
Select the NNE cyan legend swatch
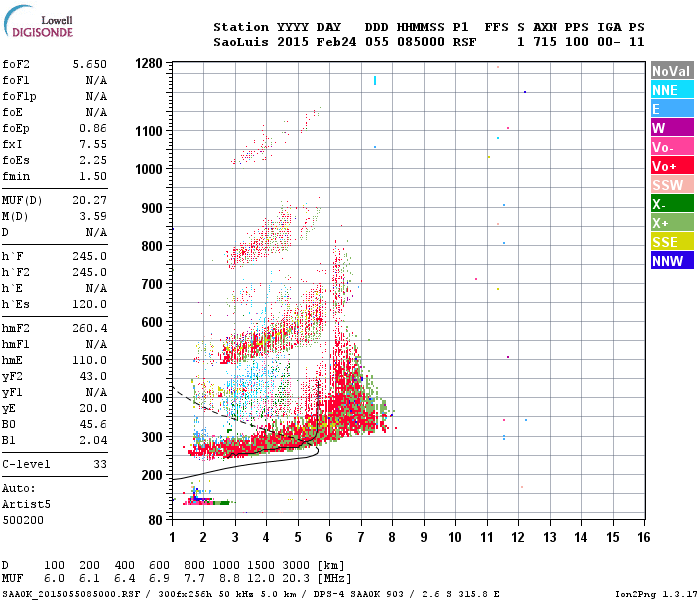click(672, 90)
